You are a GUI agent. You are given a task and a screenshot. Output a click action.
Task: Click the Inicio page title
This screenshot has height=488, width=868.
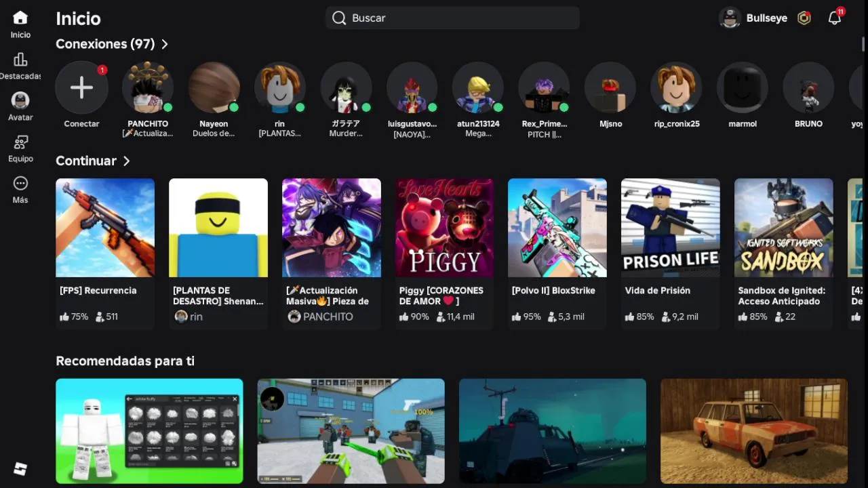[x=78, y=18]
